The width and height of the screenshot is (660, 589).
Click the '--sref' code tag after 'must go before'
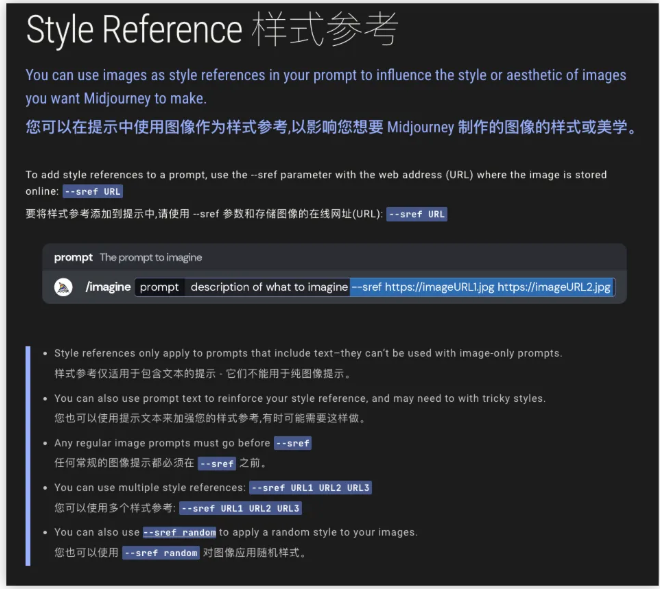pyautogui.click(x=293, y=443)
